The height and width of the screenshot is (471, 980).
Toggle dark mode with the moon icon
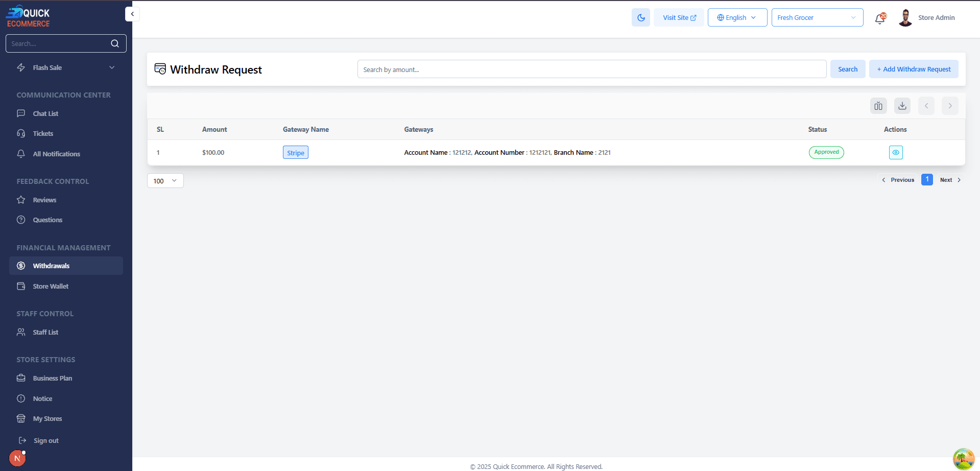(640, 17)
